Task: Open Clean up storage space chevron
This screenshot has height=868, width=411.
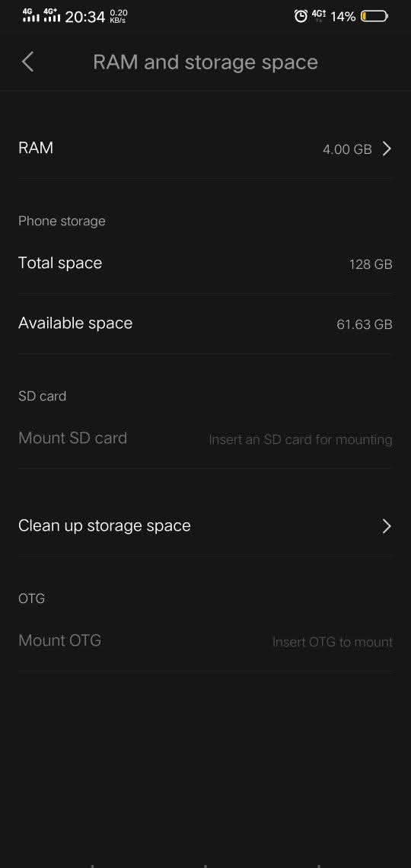Action: click(x=387, y=526)
